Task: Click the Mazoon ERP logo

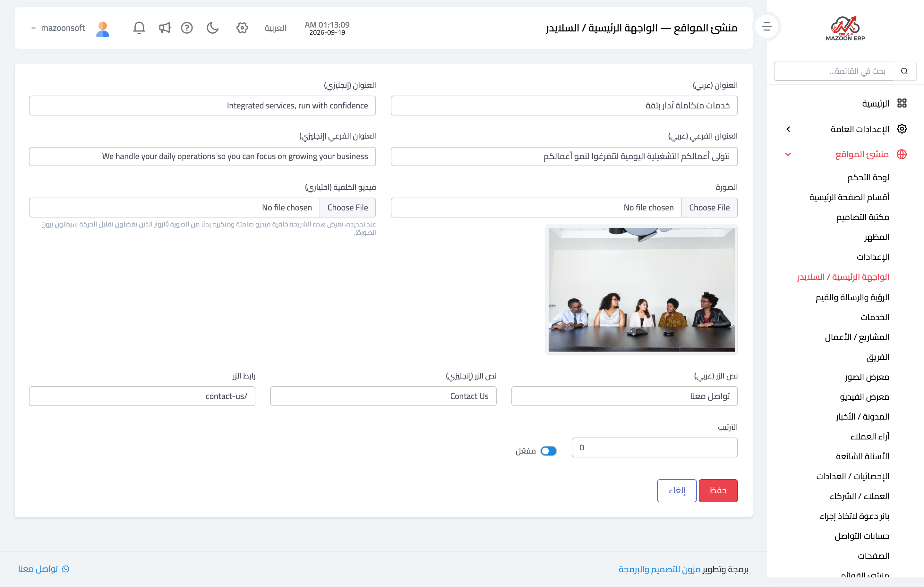Action: click(845, 28)
